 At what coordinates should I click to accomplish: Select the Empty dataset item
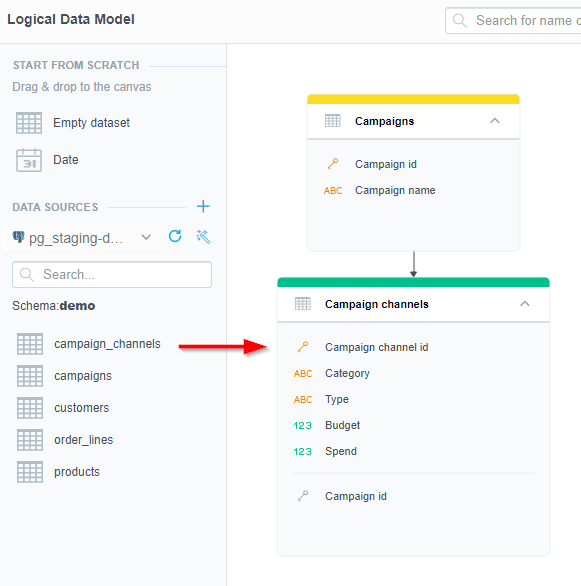tap(73, 123)
